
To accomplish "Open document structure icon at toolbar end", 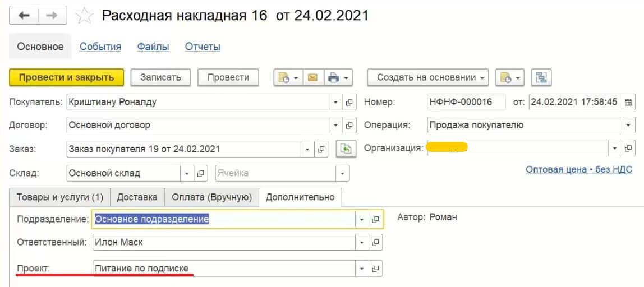I will click(541, 77).
